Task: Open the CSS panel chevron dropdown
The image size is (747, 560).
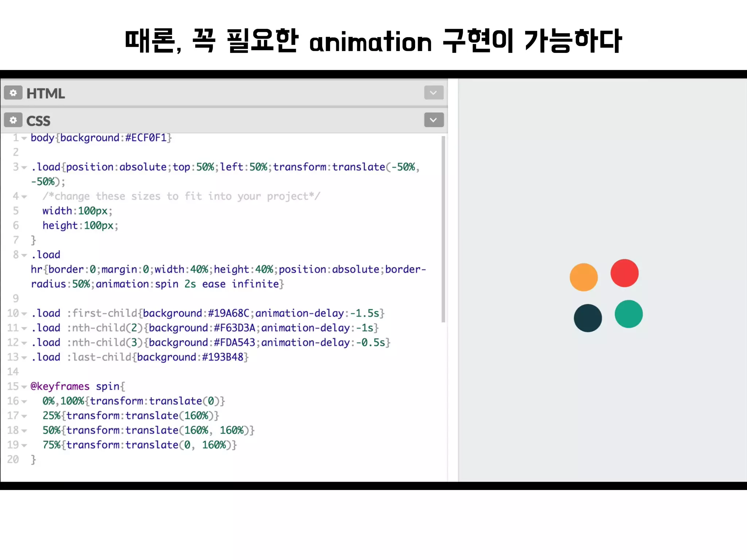Action: 433,120
